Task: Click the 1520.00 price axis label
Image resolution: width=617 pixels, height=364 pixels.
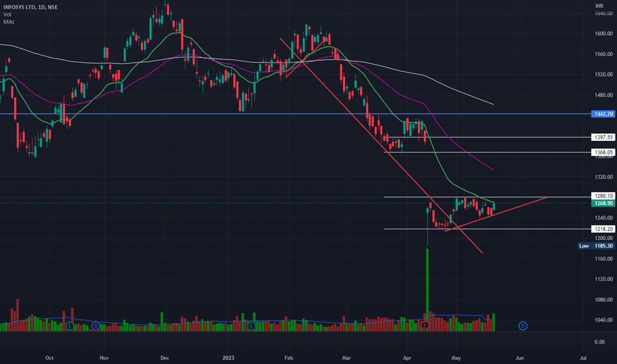Action: click(604, 75)
